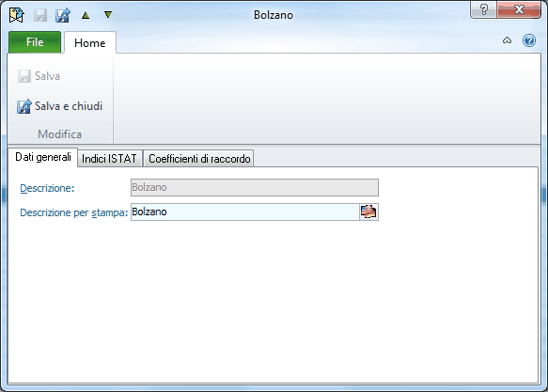The width and height of the screenshot is (548, 392).
Task: Click the Descrizione per stampa label
Action: click(x=73, y=212)
